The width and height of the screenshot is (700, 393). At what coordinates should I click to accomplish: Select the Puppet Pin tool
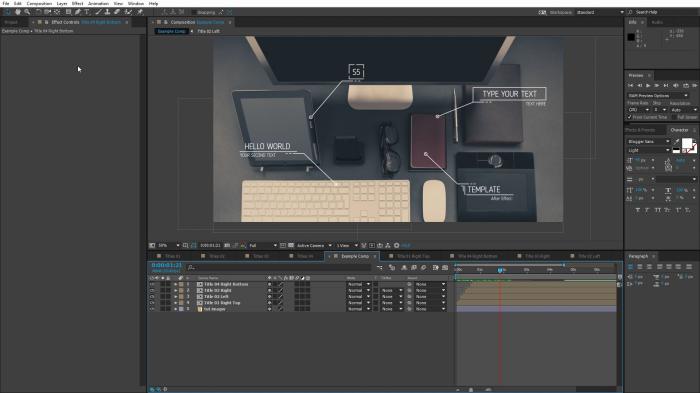point(140,12)
